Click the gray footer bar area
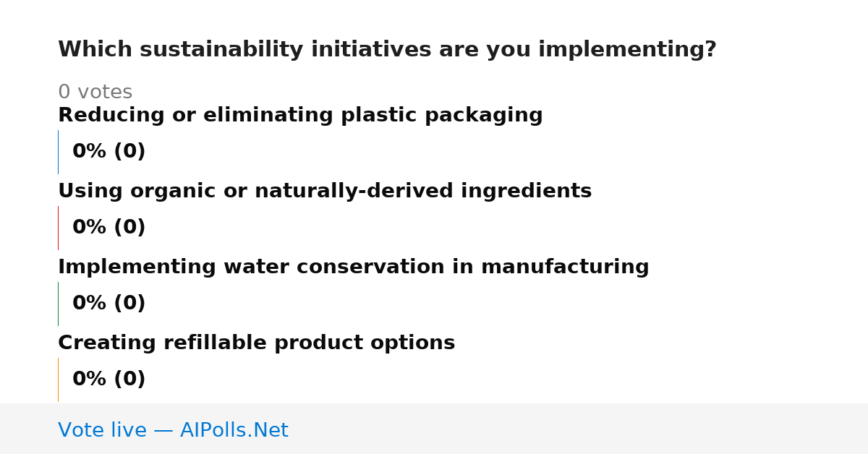 [x=434, y=429]
